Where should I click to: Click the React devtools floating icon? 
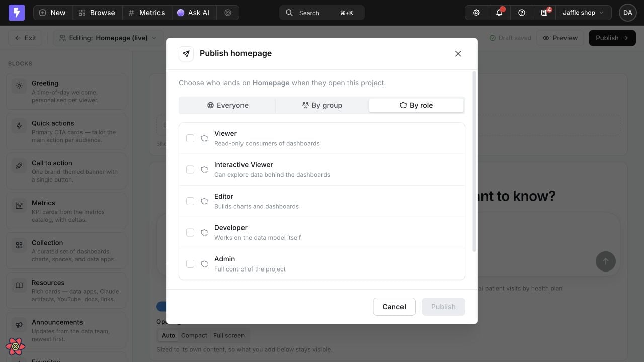[16, 346]
